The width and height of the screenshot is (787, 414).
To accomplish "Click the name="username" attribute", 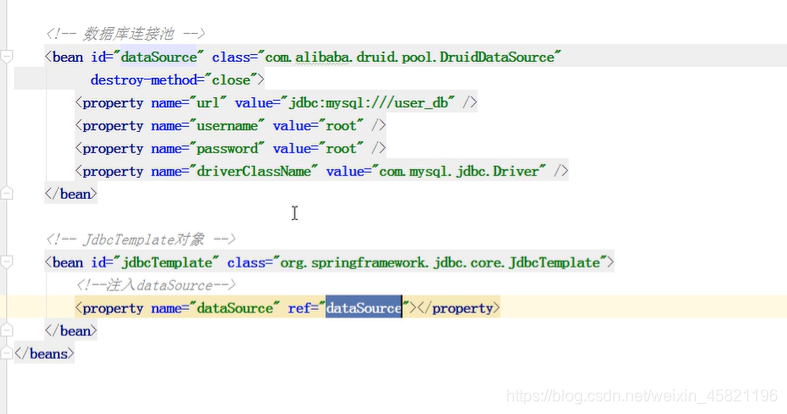I will (x=208, y=125).
